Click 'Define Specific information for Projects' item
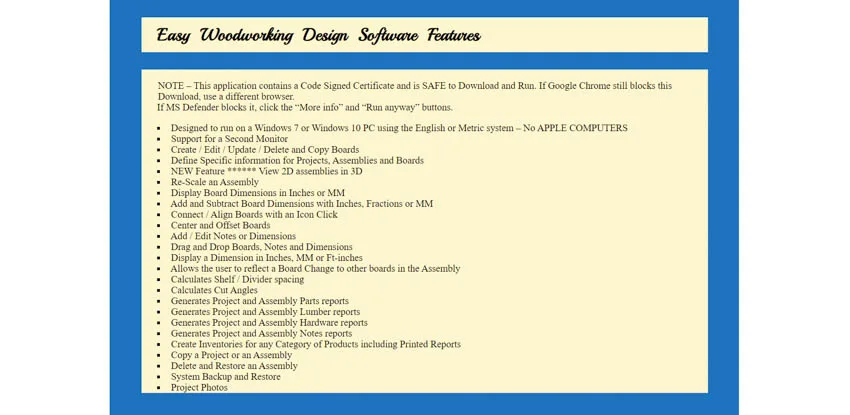The image size is (850, 415). click(297, 160)
